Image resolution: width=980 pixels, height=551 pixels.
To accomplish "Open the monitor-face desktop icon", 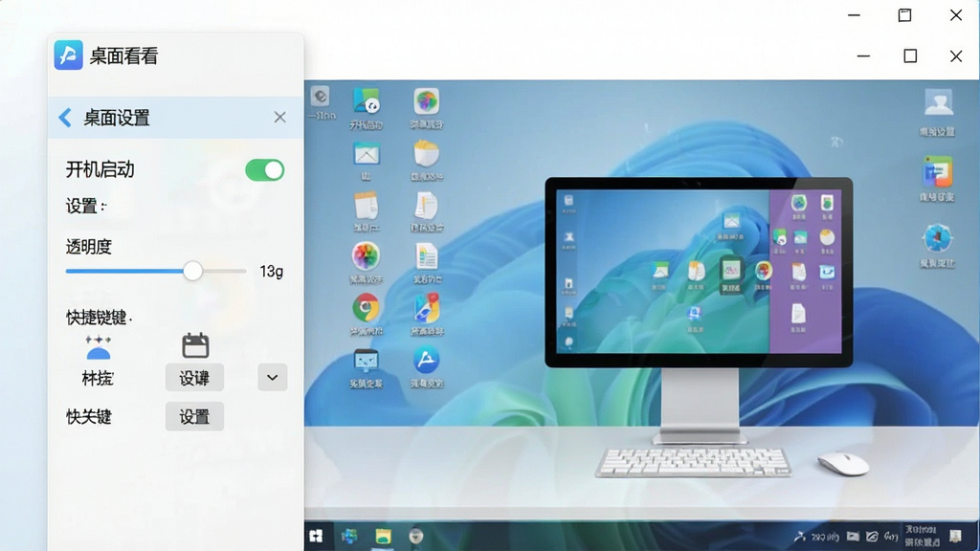I will point(366,360).
